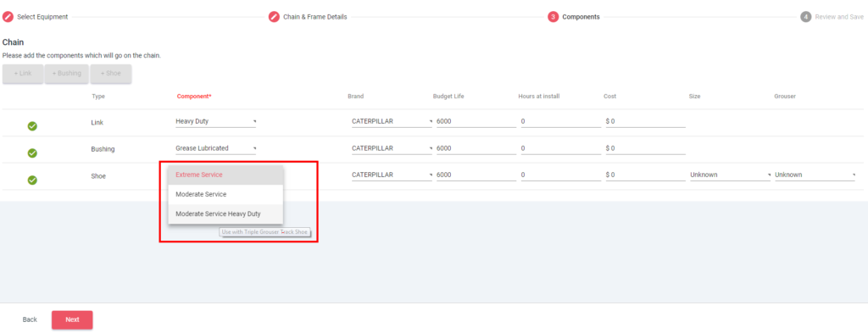The height and width of the screenshot is (333, 868).
Task: Click the Component* column header
Action: point(194,97)
